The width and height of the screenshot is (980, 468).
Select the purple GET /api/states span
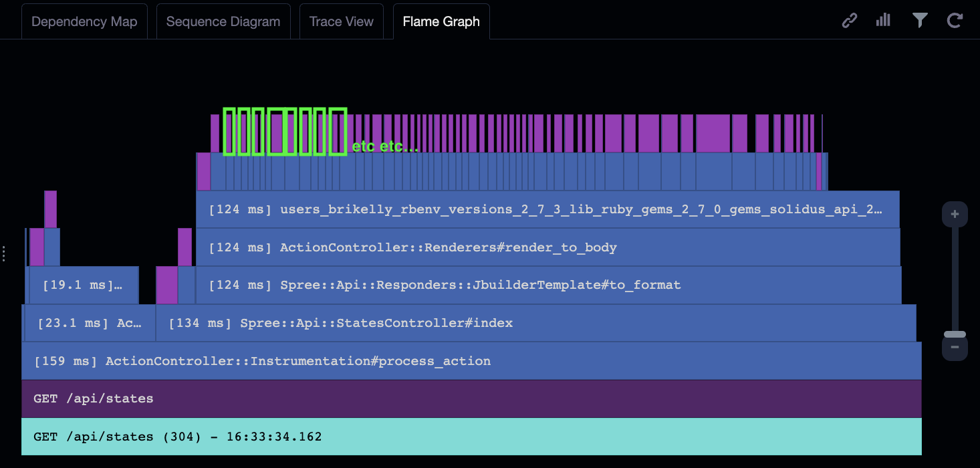click(468, 398)
